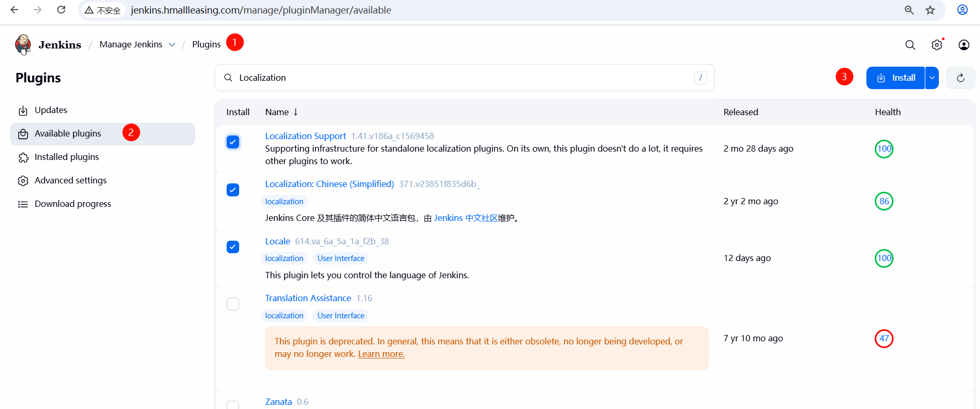View health score 47 for Translation Assistance
Screen dimensions: 980x409
(884, 338)
